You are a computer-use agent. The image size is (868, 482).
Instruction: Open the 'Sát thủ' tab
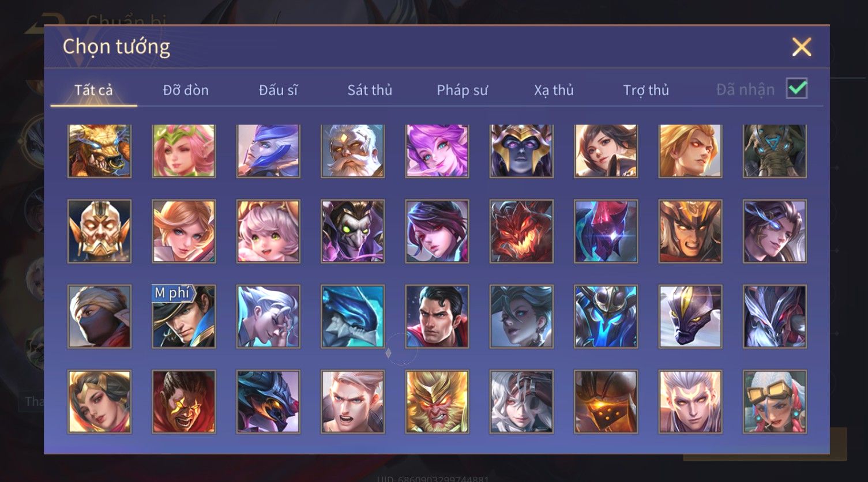(370, 90)
